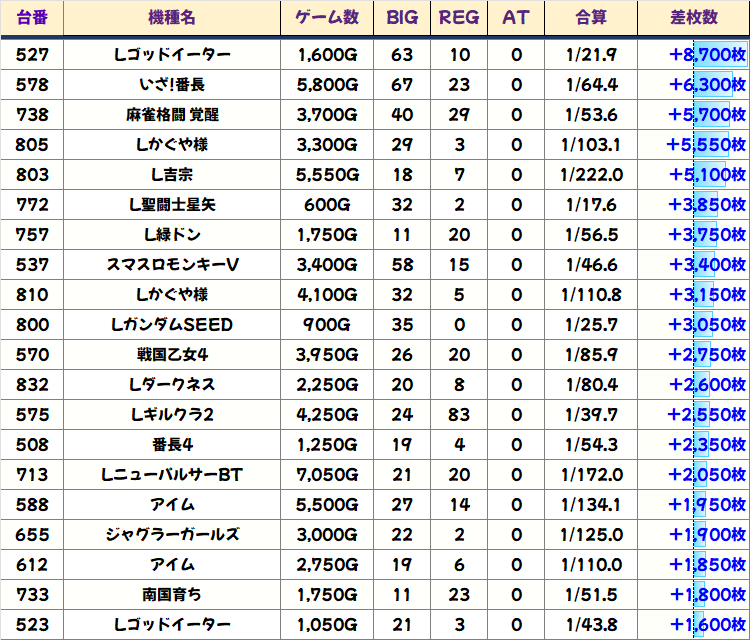Click 麻雀格闘 覚醒 machine name

(x=172, y=115)
